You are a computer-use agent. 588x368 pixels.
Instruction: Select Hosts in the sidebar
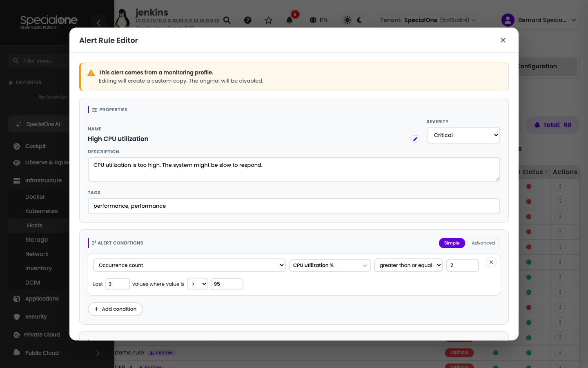(x=35, y=225)
